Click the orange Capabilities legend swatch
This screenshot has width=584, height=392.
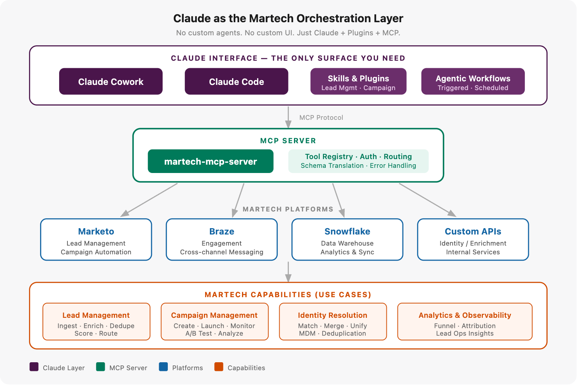[x=219, y=367]
